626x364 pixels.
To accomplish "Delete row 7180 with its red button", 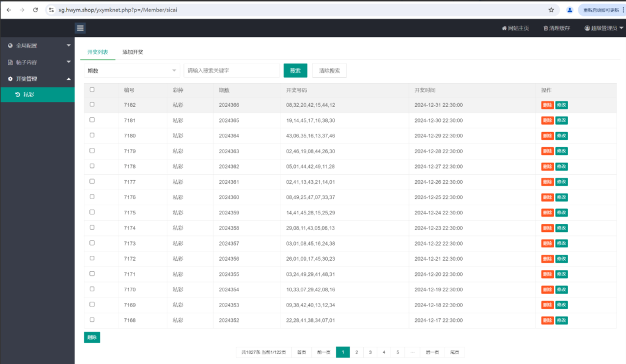I will pyautogui.click(x=547, y=136).
